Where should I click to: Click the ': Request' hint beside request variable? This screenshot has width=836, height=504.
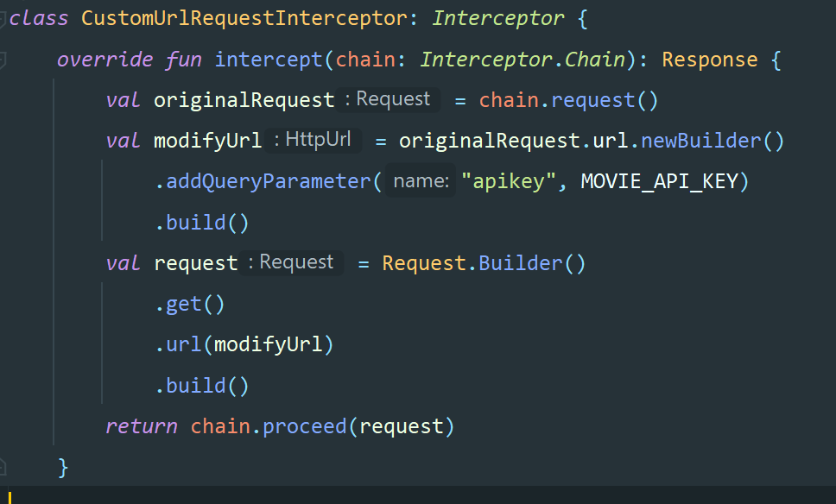pos(291,262)
